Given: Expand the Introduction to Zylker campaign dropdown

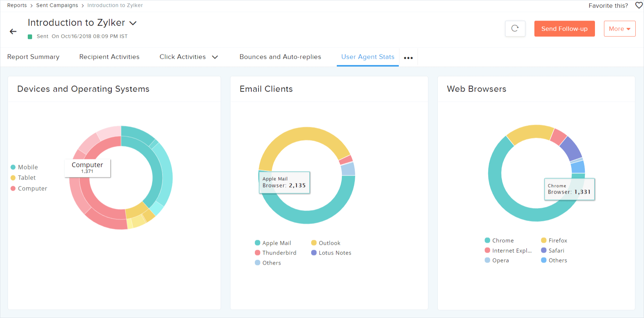Looking at the screenshot, I should [x=133, y=23].
